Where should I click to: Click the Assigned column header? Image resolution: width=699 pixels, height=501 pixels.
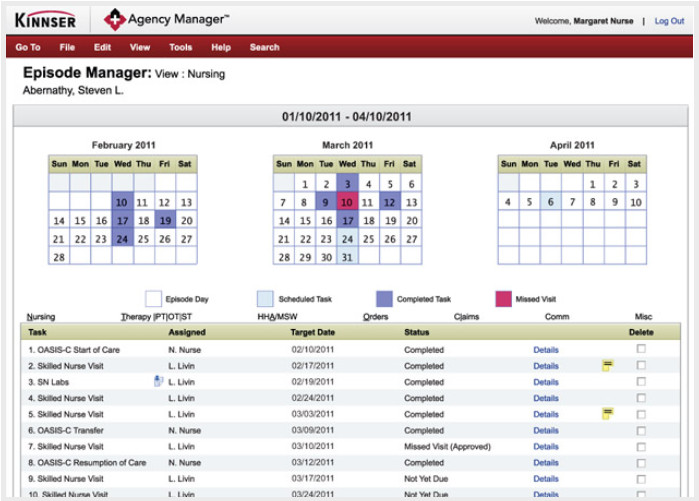click(x=187, y=332)
